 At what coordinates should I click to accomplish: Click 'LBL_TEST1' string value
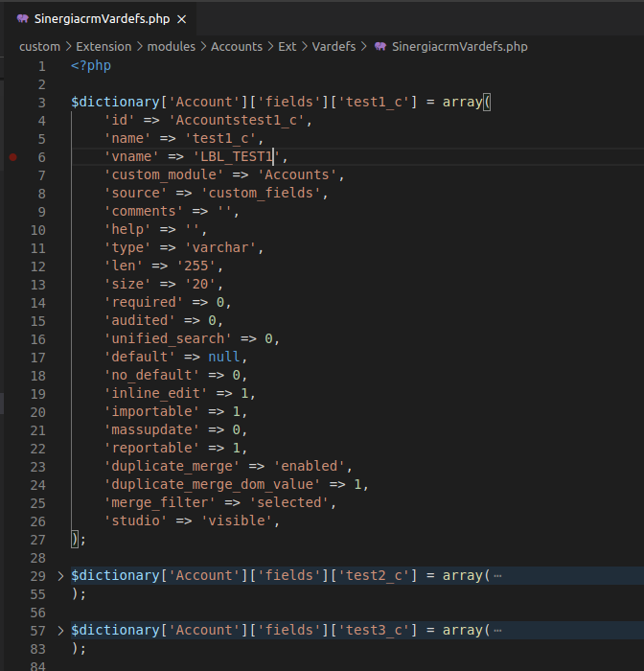click(237, 156)
